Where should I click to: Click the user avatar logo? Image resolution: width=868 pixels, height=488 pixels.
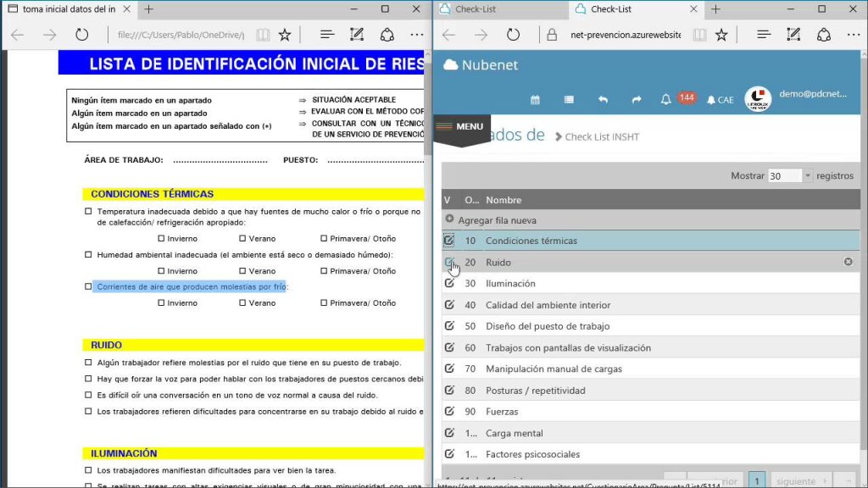tap(758, 100)
